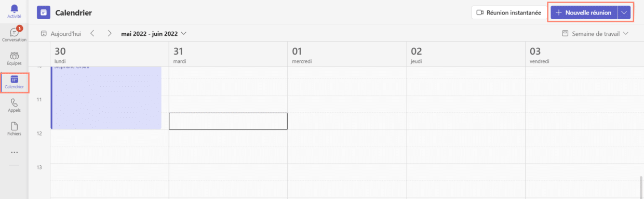The width and height of the screenshot is (644, 199).
Task: Expand the arrow next to Nouvelle réunion
Action: [624, 12]
